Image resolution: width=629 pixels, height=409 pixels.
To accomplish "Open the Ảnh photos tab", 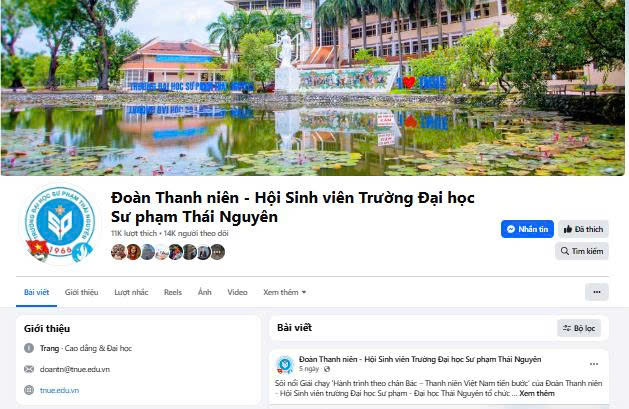I will pyautogui.click(x=205, y=292).
